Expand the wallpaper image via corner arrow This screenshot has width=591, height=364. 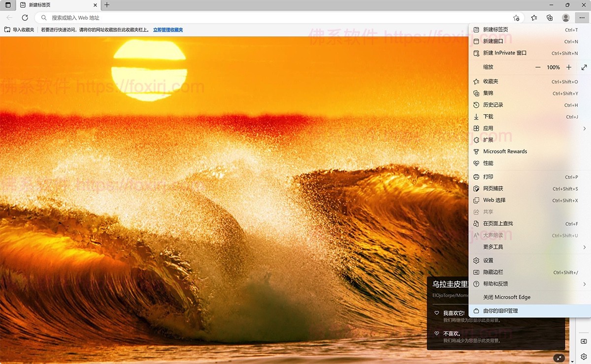pyautogui.click(x=559, y=358)
